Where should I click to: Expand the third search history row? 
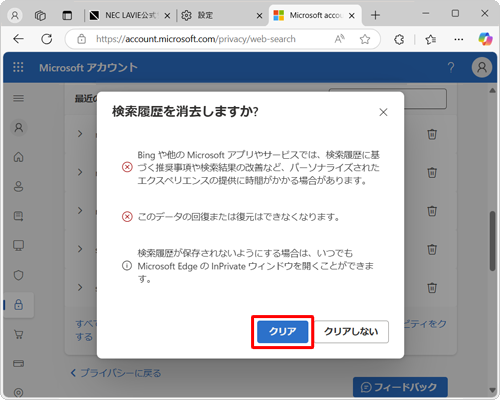(80, 211)
